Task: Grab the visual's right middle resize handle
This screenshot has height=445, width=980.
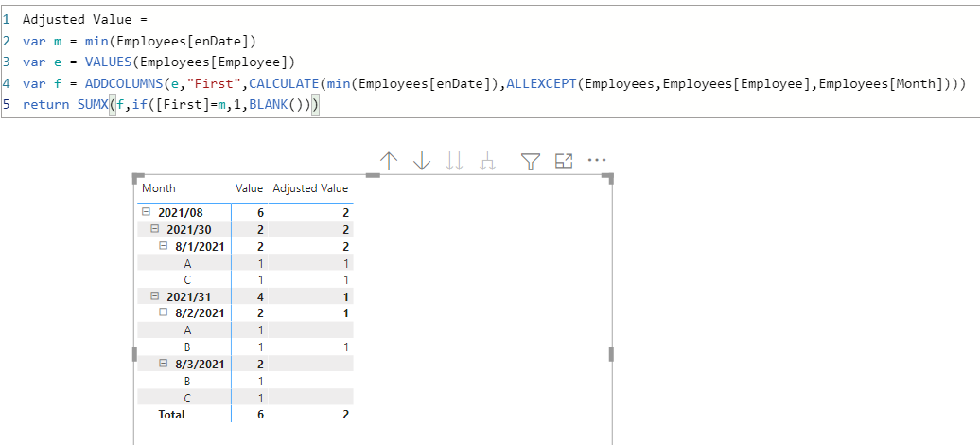Action: 611,355
